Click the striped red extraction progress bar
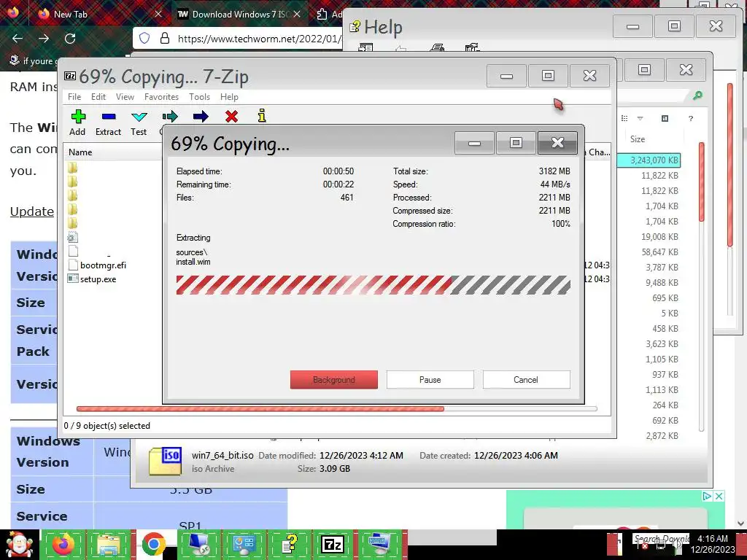The width and height of the screenshot is (747, 560). click(373, 285)
